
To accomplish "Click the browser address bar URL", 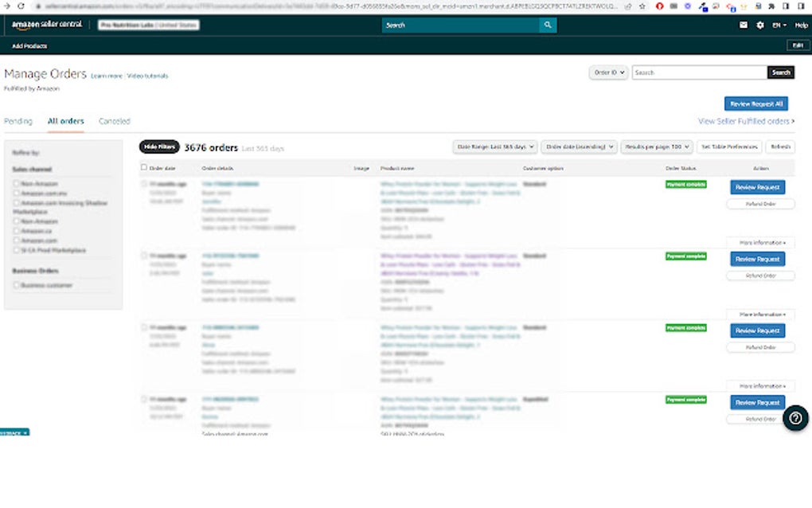I will click(331, 6).
